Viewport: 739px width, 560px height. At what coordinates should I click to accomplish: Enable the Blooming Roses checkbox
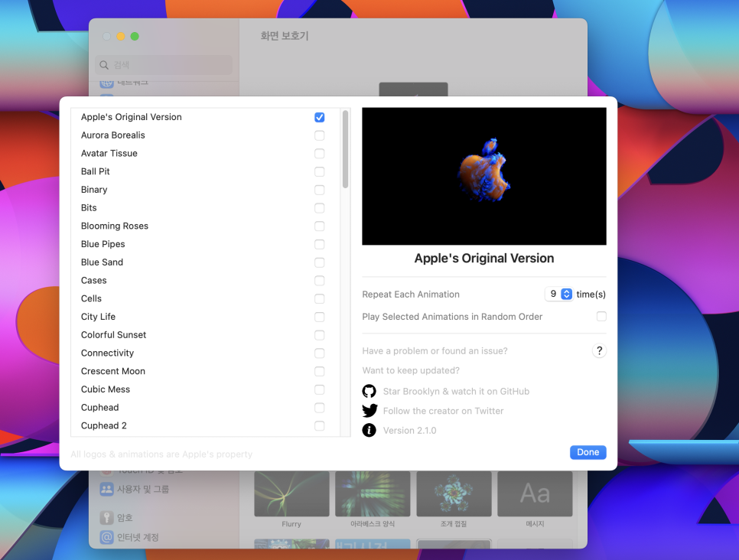coord(320,226)
